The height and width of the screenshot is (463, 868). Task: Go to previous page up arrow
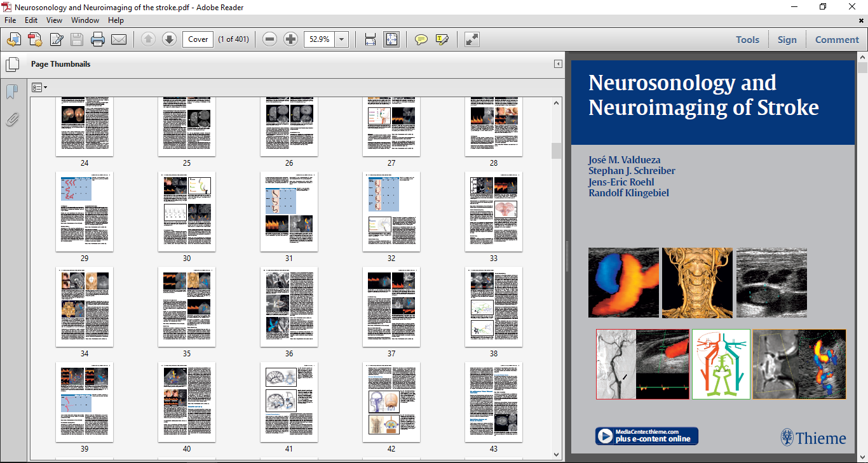[x=148, y=39]
